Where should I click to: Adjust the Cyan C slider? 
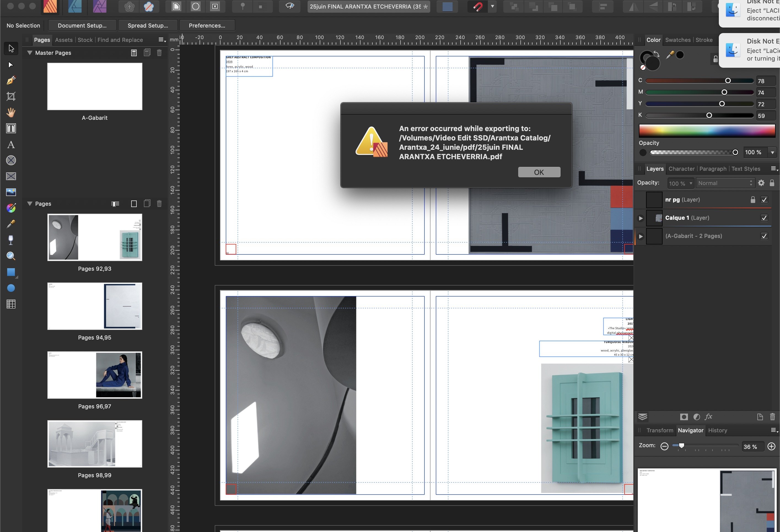(700, 81)
